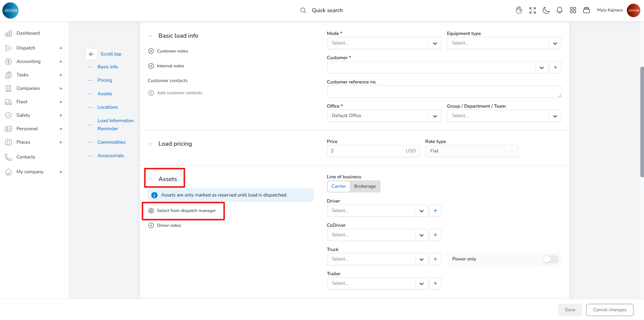
Task: Collapse the Basic load info section
Action: click(x=150, y=36)
